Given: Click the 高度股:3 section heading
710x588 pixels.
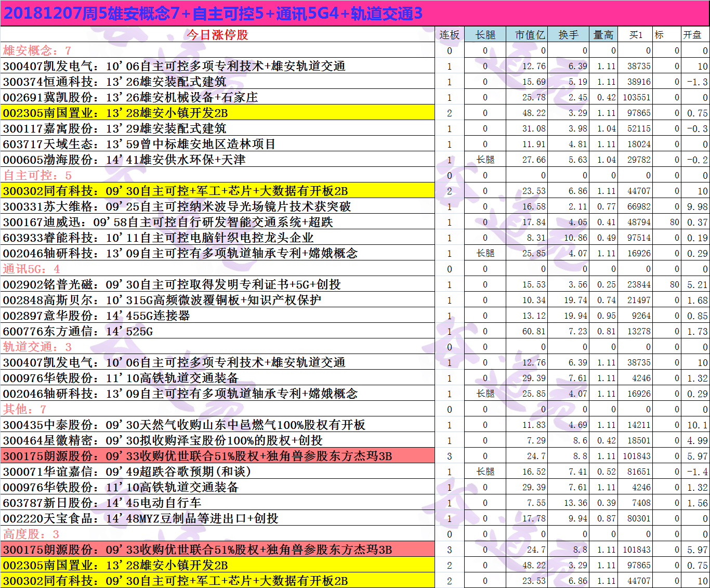Looking at the screenshot, I should click(x=31, y=534).
